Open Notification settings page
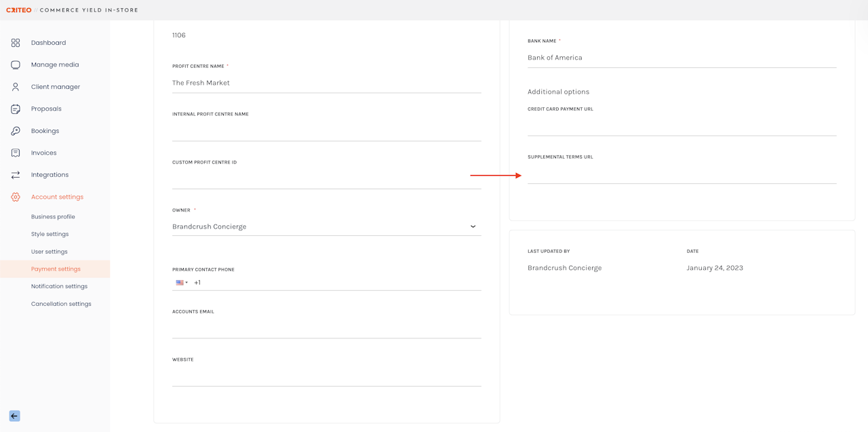Screen dimensions: 868x432 pos(59,286)
